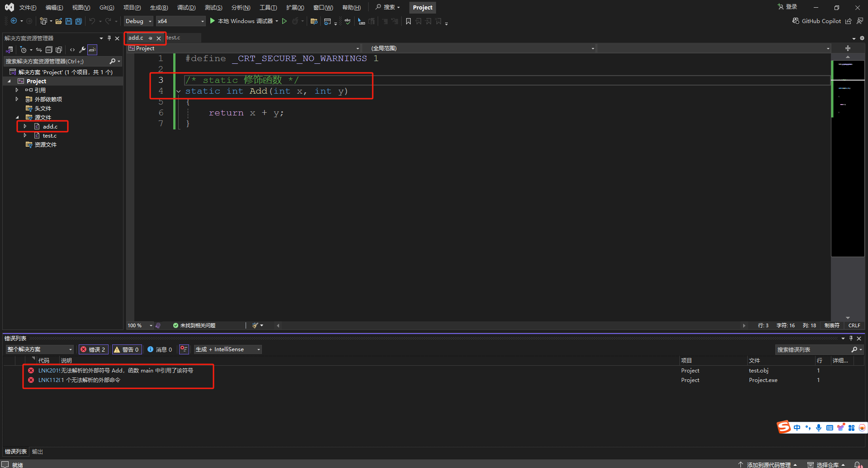Click the toolbar folder-browse icon next to hot reload
Image resolution: width=868 pixels, height=468 pixels.
[x=314, y=21]
